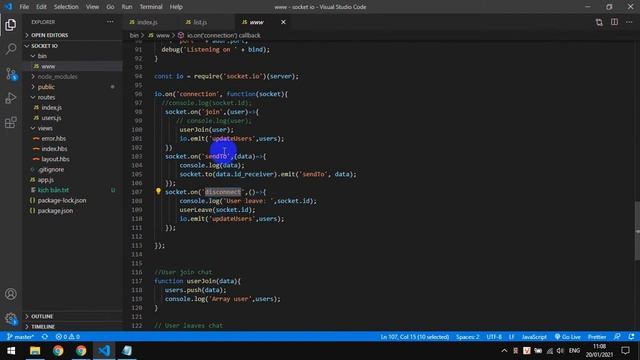
Task: Click the editor vertical scrollbar thumb
Action: tap(637, 231)
